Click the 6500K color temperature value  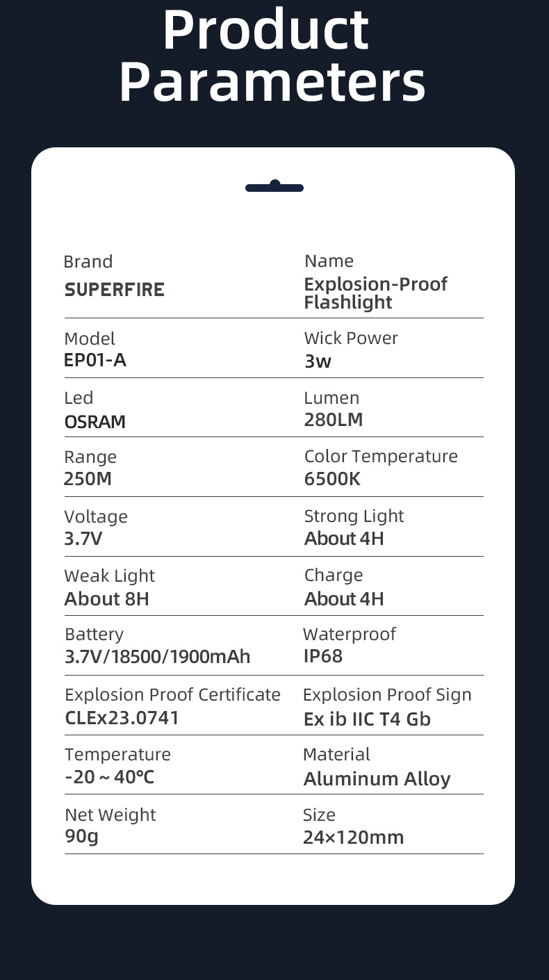coord(332,479)
